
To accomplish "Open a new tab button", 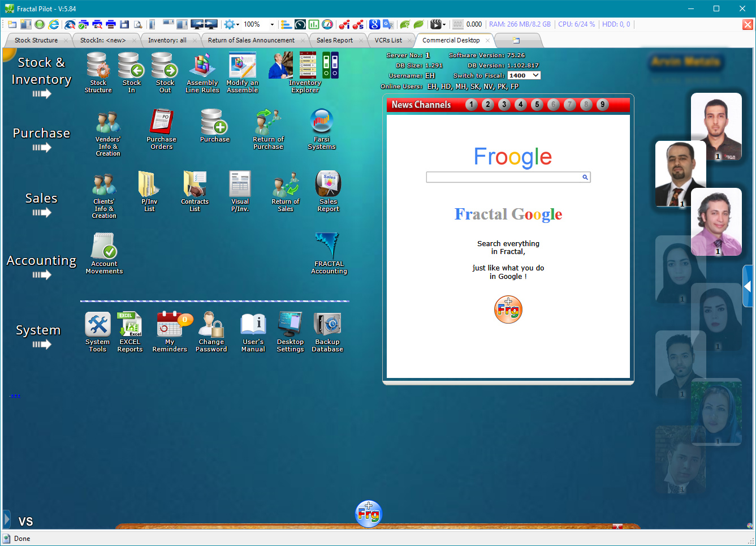I will coord(516,40).
